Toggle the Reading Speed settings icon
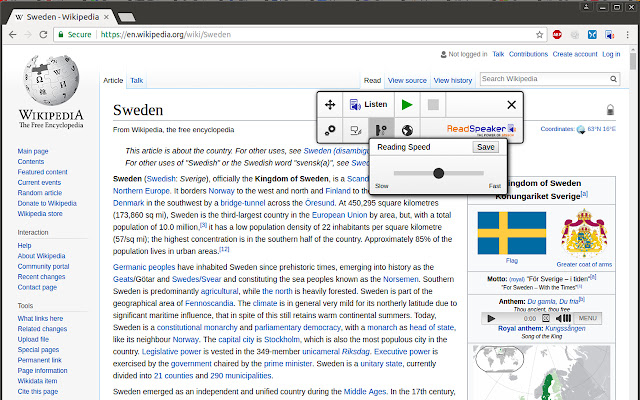640x400 pixels. [x=381, y=130]
